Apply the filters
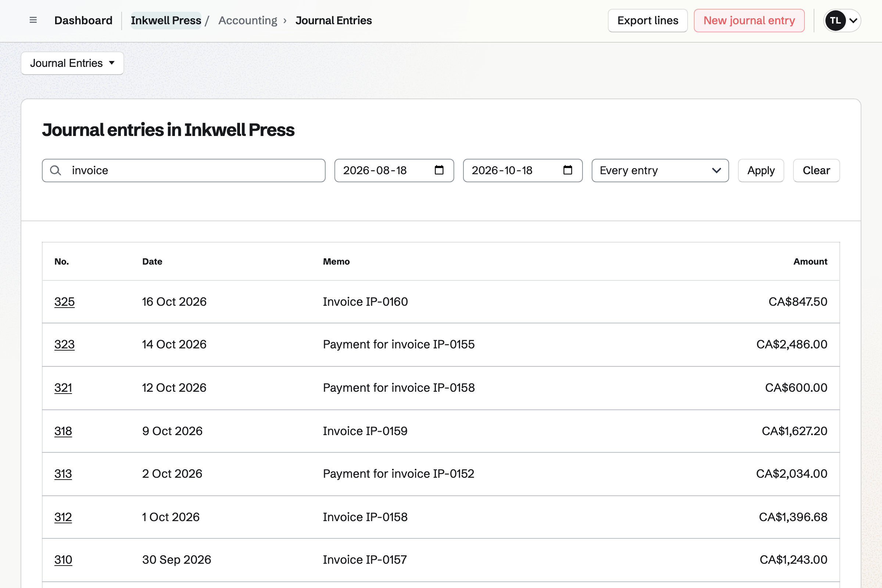Image resolution: width=882 pixels, height=588 pixels. pos(761,171)
